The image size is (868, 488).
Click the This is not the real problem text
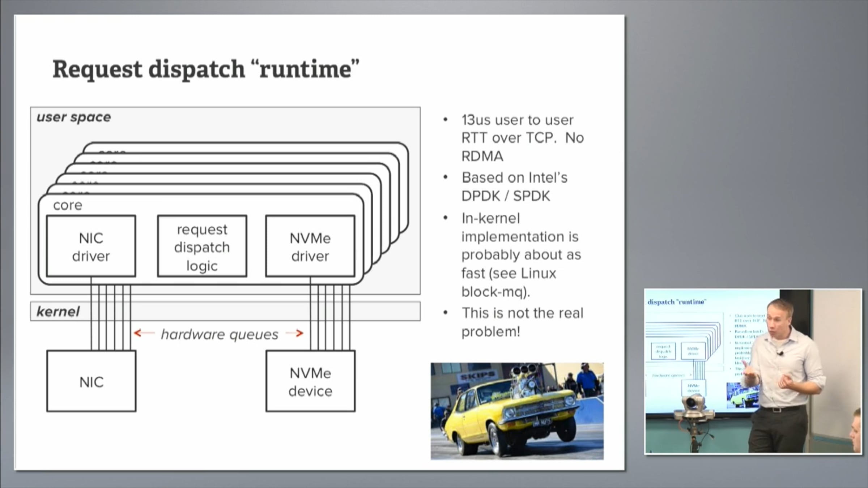click(x=522, y=322)
